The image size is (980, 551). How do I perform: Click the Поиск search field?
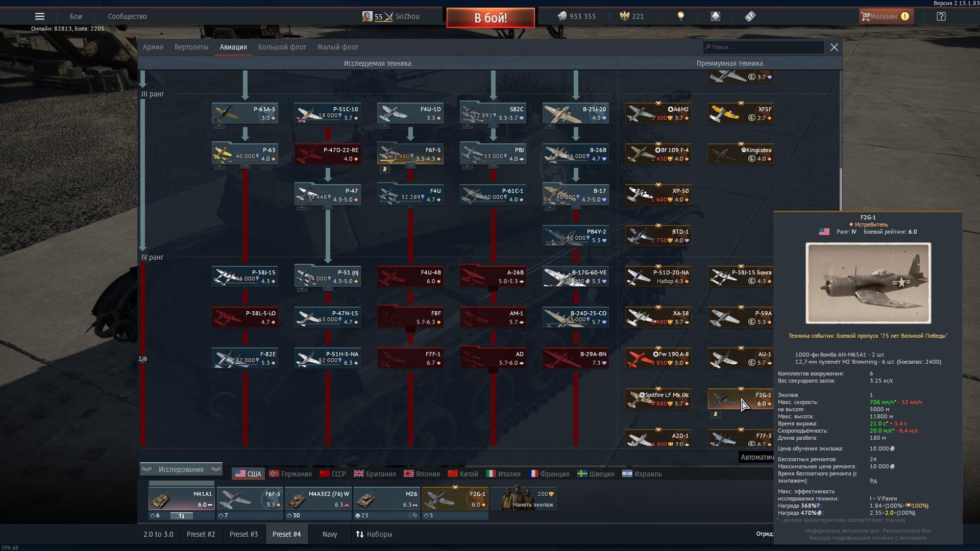(764, 47)
